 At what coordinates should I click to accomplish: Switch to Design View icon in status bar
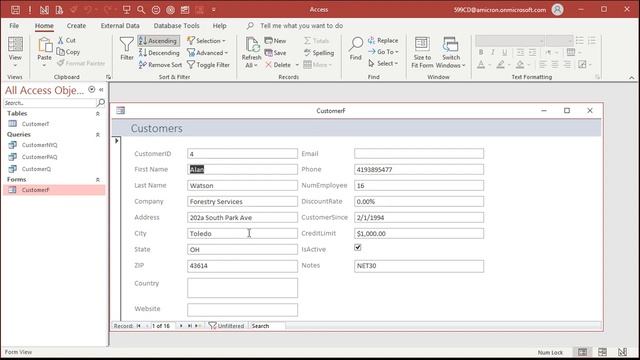coord(622,352)
